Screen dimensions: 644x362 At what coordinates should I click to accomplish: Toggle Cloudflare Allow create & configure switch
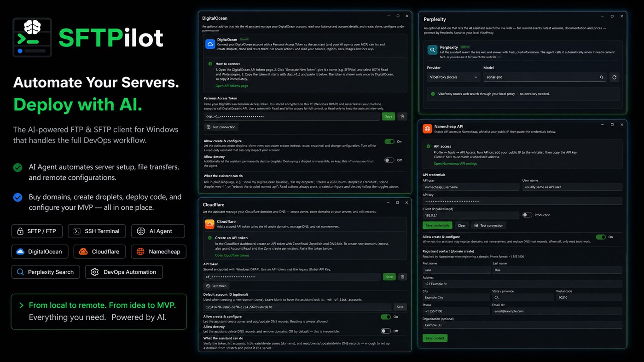[386, 317]
